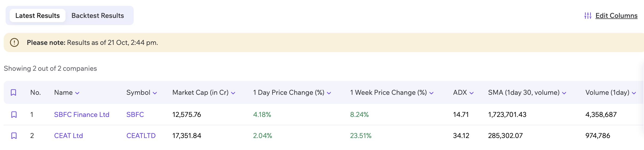Image resolution: width=644 pixels, height=150 pixels.
Task: Click the Volume (1day) sort chevron
Action: tap(634, 93)
